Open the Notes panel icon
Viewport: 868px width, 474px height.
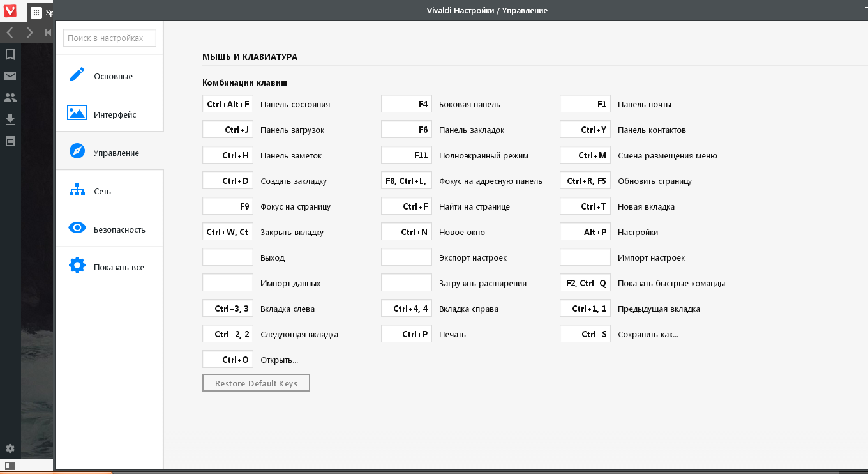click(x=10, y=141)
